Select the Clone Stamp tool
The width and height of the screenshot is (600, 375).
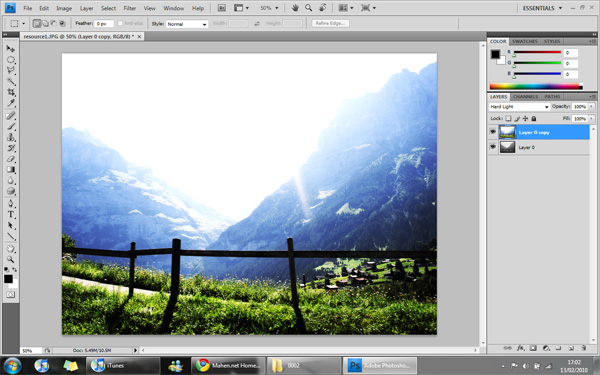(11, 137)
